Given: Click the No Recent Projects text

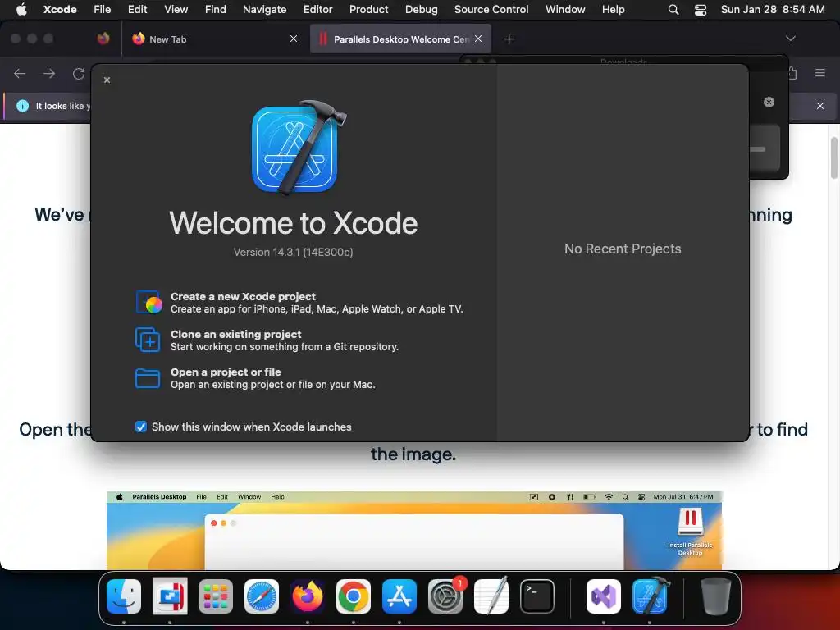Looking at the screenshot, I should (x=623, y=249).
